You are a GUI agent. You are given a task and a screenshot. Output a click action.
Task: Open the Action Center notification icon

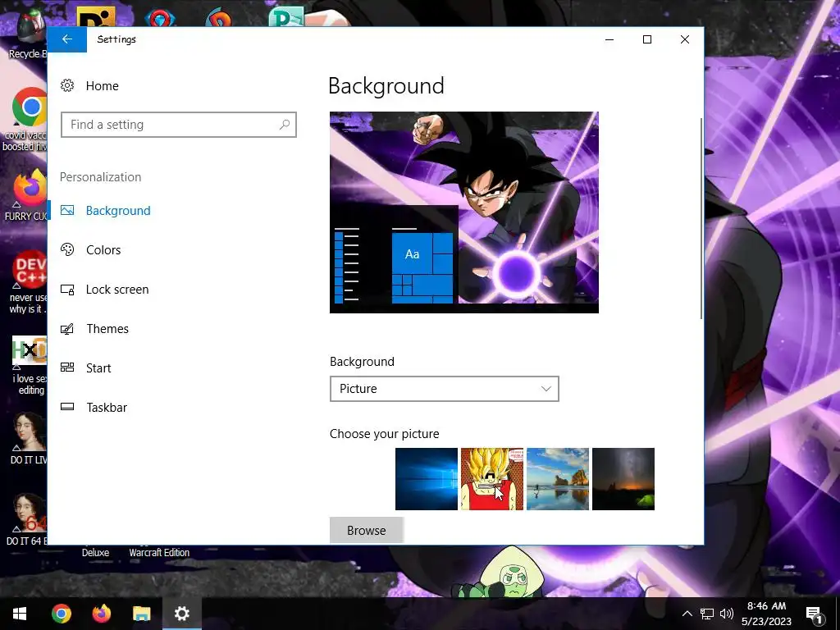pos(814,614)
